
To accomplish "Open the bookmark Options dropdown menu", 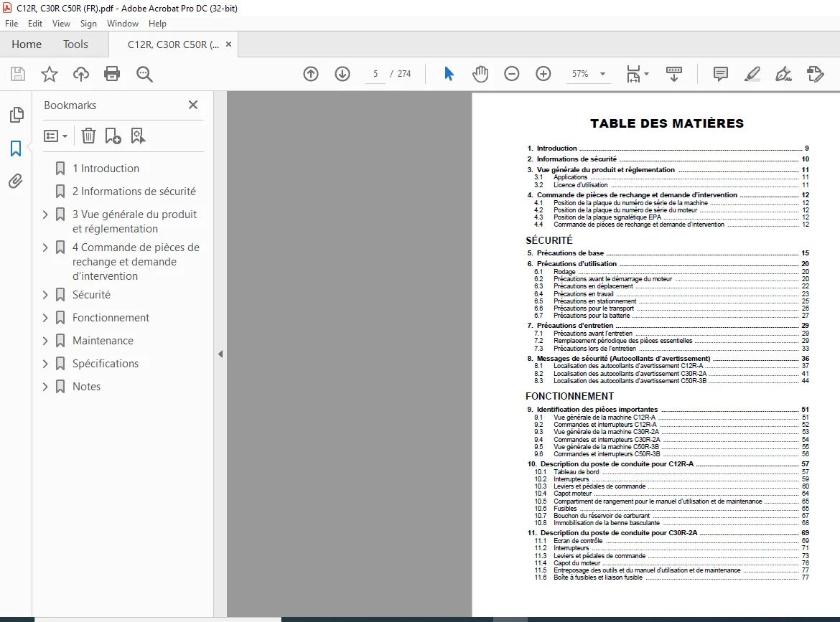I will coord(56,136).
